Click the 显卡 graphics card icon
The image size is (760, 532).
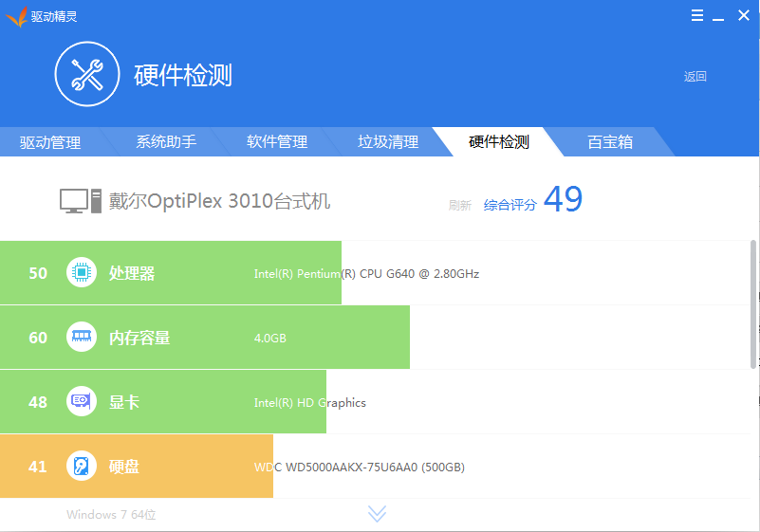click(82, 401)
